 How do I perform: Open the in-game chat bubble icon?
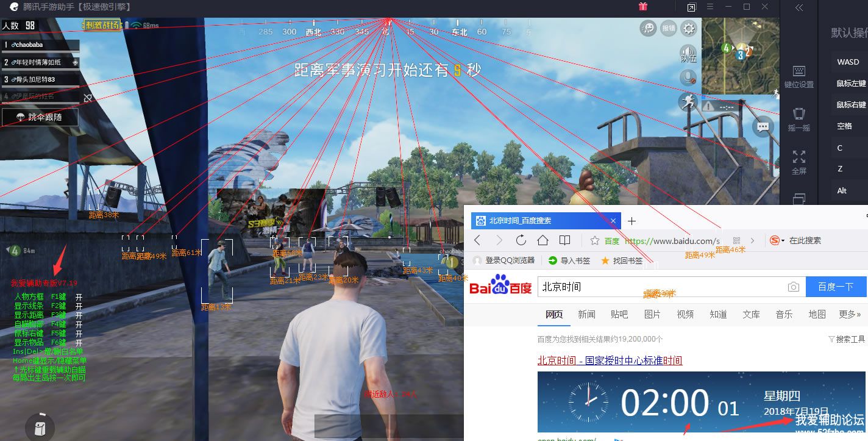[763, 127]
